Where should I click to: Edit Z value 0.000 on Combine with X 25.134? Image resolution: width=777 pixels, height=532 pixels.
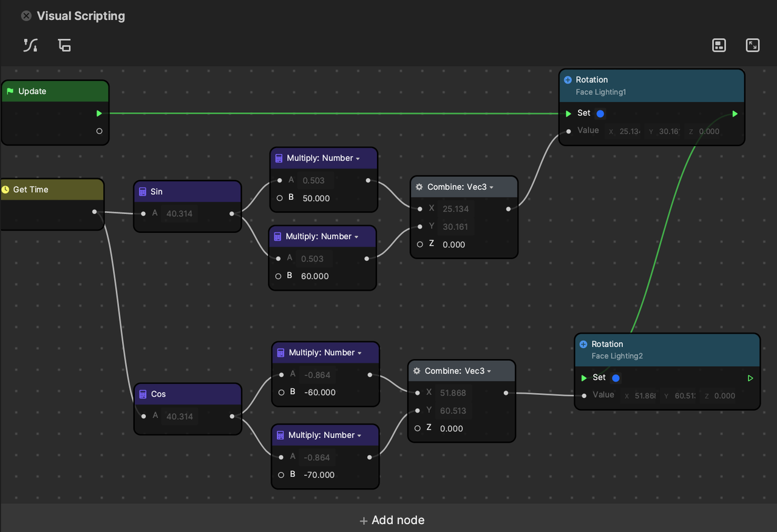[x=454, y=245]
